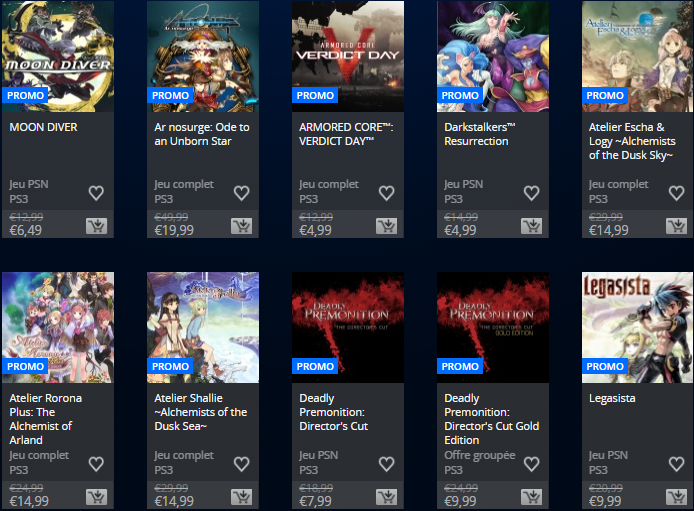Toggle wishlist heart for Darkstalkers Resurrection
This screenshot has width=694, height=511.
click(532, 193)
